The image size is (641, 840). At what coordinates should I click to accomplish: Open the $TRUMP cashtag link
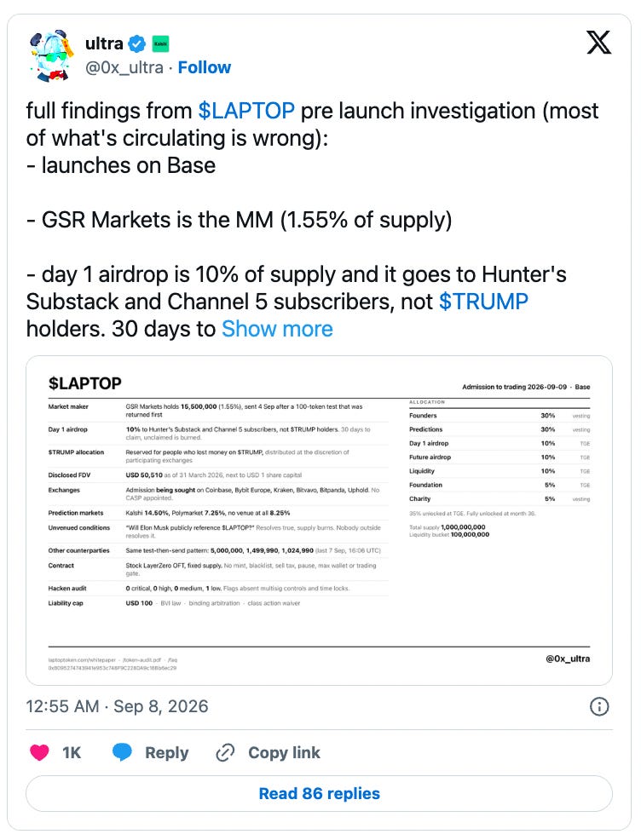pos(483,302)
